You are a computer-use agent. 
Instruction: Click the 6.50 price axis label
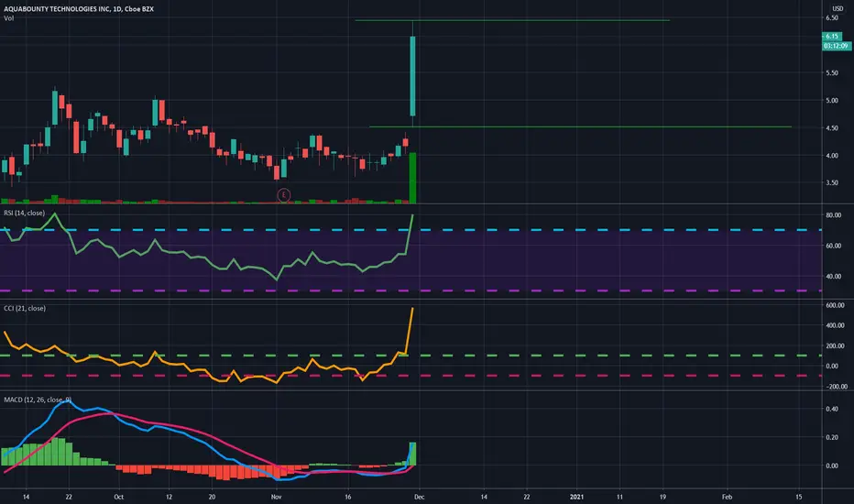tap(832, 18)
